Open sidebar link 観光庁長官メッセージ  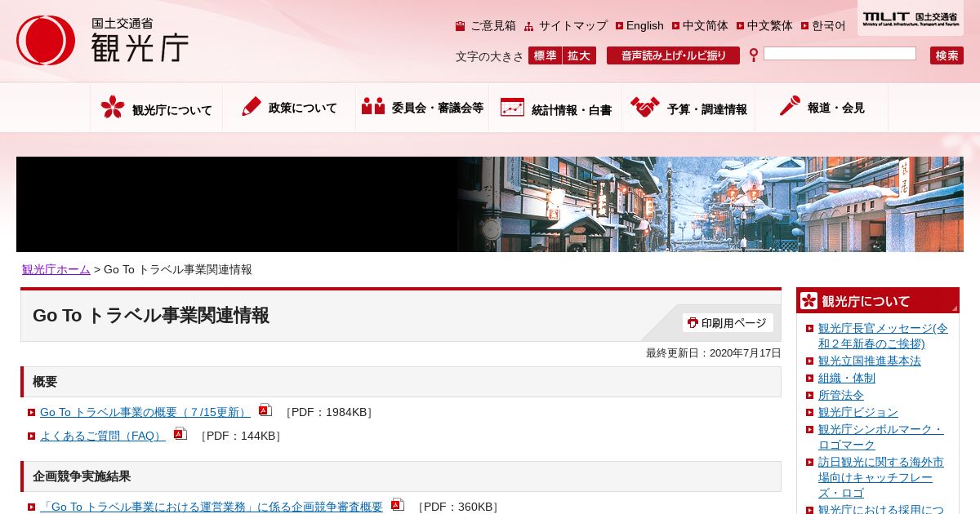tap(883, 335)
